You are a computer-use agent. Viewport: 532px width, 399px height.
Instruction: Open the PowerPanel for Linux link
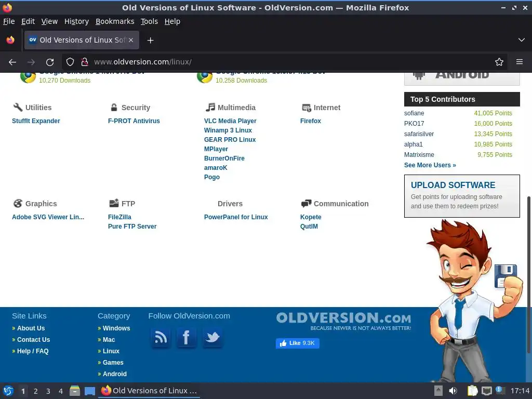pos(236,217)
